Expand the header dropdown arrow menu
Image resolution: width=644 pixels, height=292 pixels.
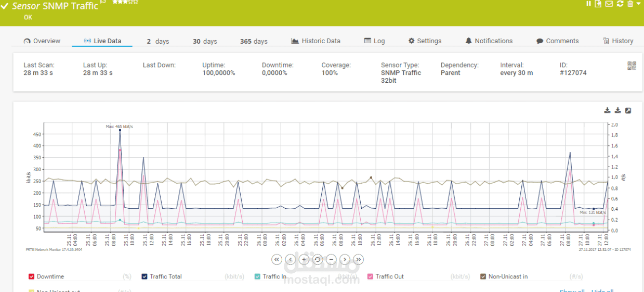click(639, 4)
